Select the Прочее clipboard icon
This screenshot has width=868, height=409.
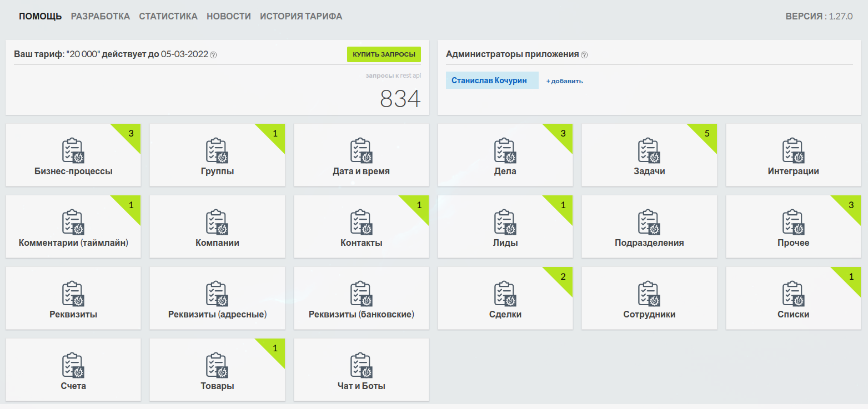[x=794, y=222]
